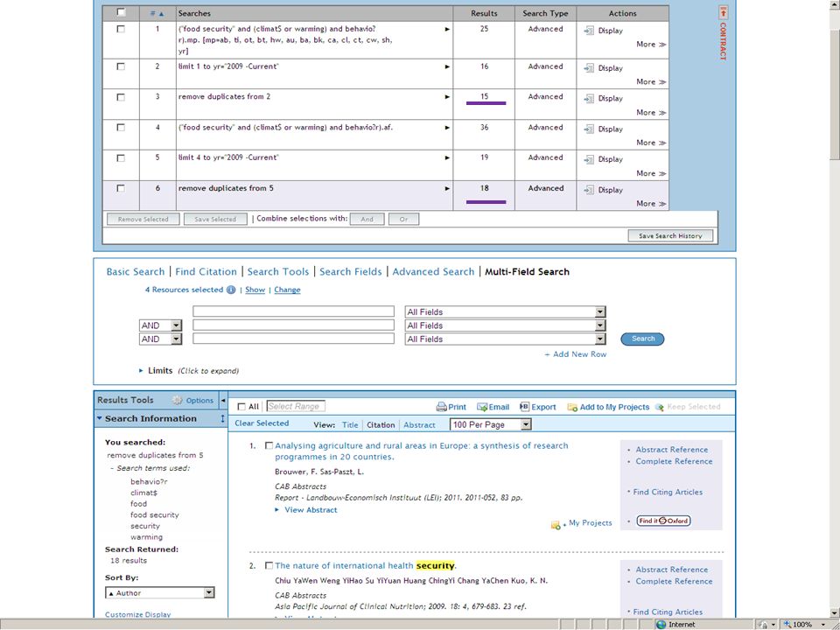Switch to the Basic Search tab
840x630 pixels.
tap(136, 271)
